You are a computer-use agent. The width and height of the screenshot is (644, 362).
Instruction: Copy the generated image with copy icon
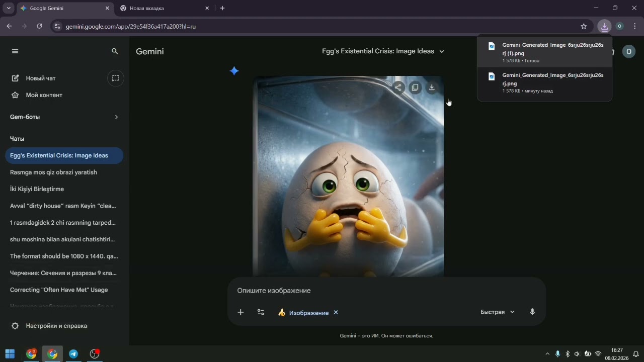point(415,87)
